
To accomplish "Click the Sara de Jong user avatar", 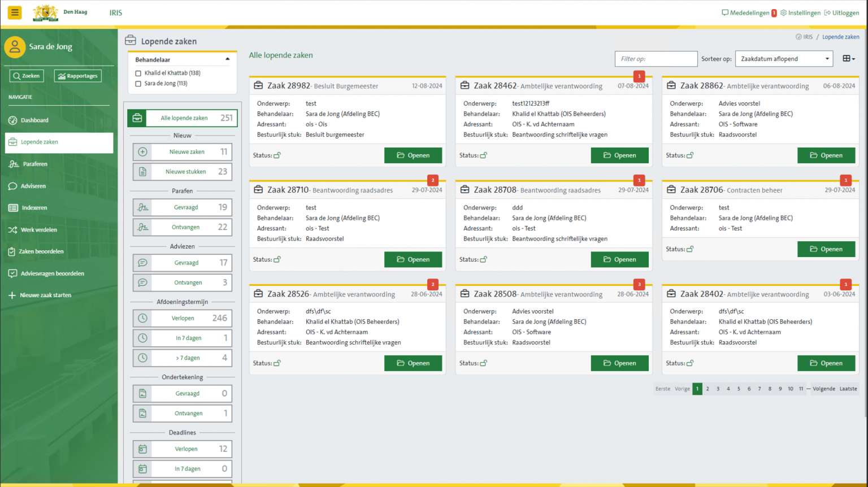I will [x=15, y=47].
